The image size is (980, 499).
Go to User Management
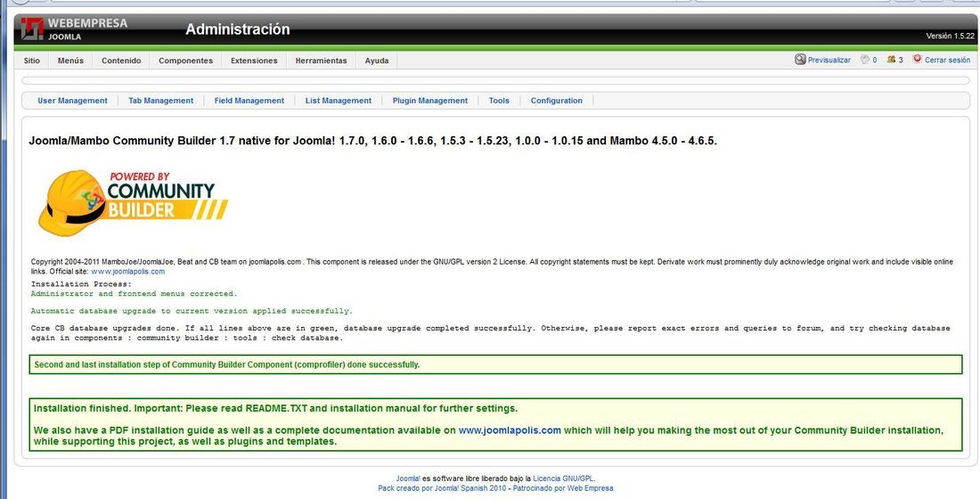(72, 101)
